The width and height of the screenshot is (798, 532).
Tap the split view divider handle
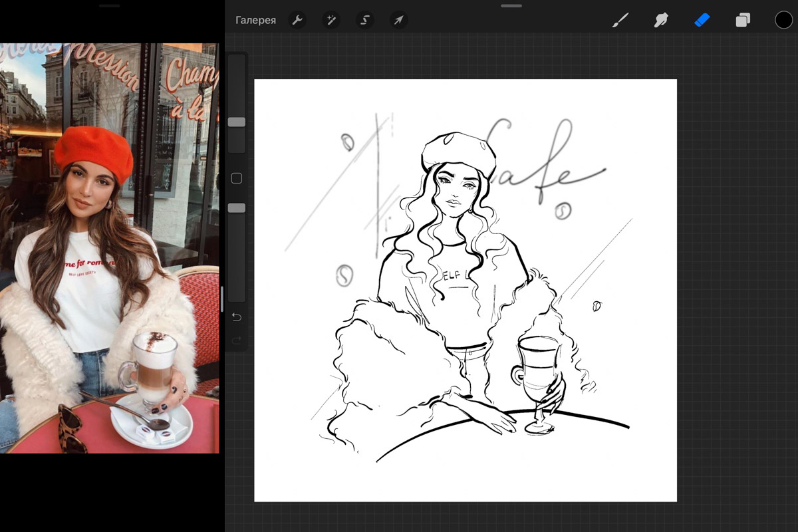222,299
